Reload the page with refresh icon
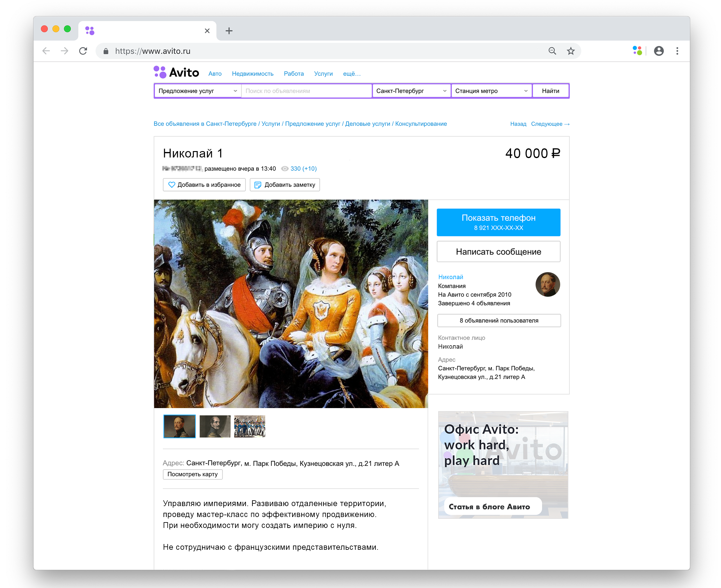 tap(83, 51)
